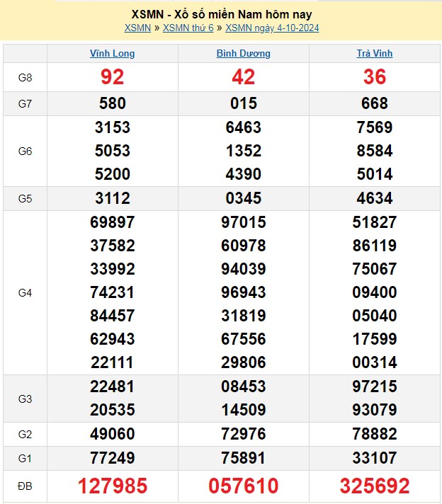
Task: Click Bình Dương G8 result 42
Action: click(243, 77)
